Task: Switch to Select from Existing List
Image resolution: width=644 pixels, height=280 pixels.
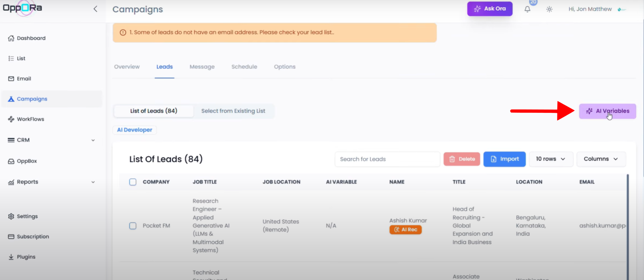Action: 233,111
